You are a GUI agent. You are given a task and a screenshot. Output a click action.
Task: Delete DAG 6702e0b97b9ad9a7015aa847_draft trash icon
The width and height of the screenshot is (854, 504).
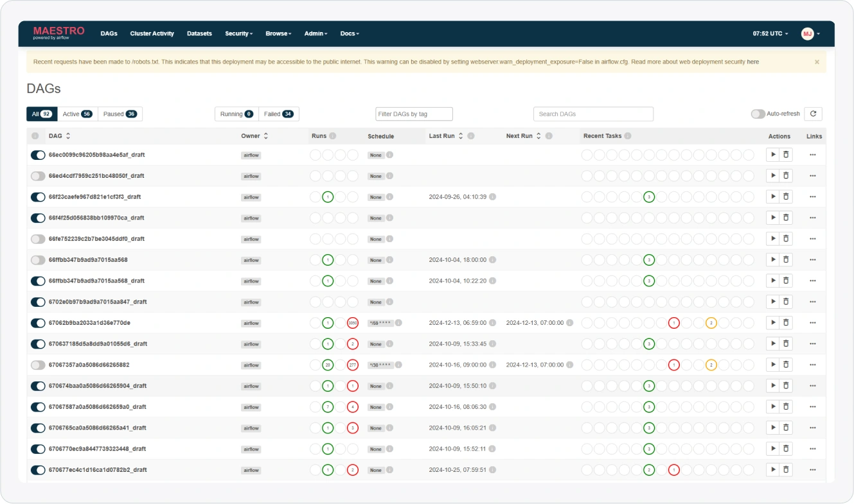tap(786, 302)
